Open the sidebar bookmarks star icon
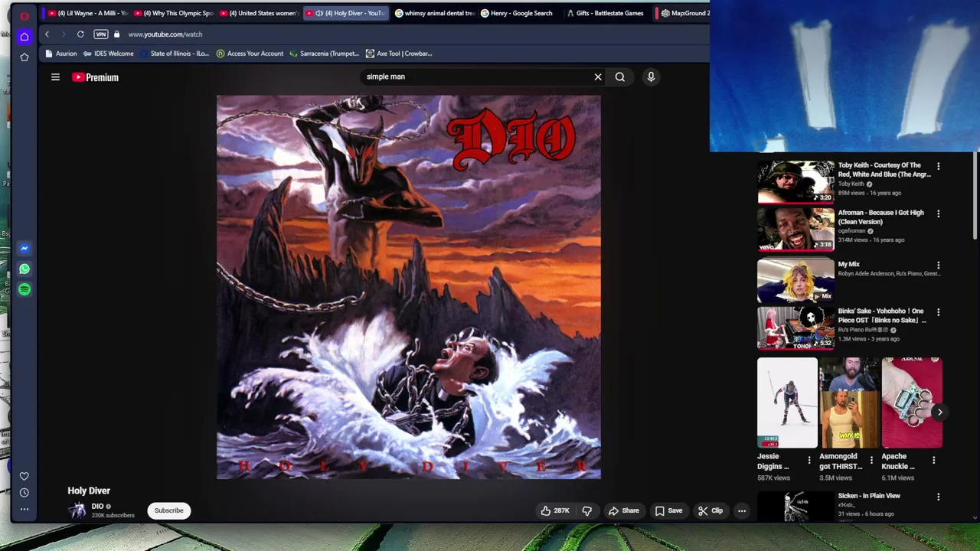This screenshot has height=551, width=980. [24, 57]
